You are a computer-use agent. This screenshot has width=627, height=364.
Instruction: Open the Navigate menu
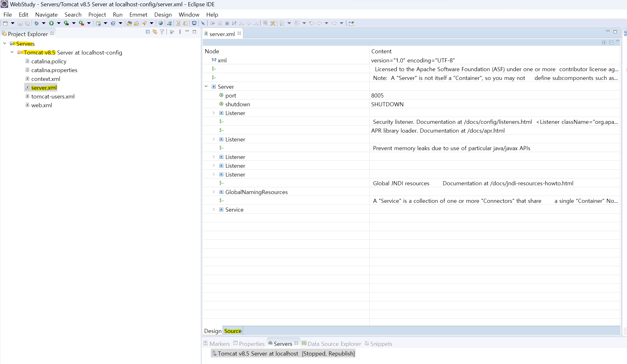pyautogui.click(x=46, y=15)
